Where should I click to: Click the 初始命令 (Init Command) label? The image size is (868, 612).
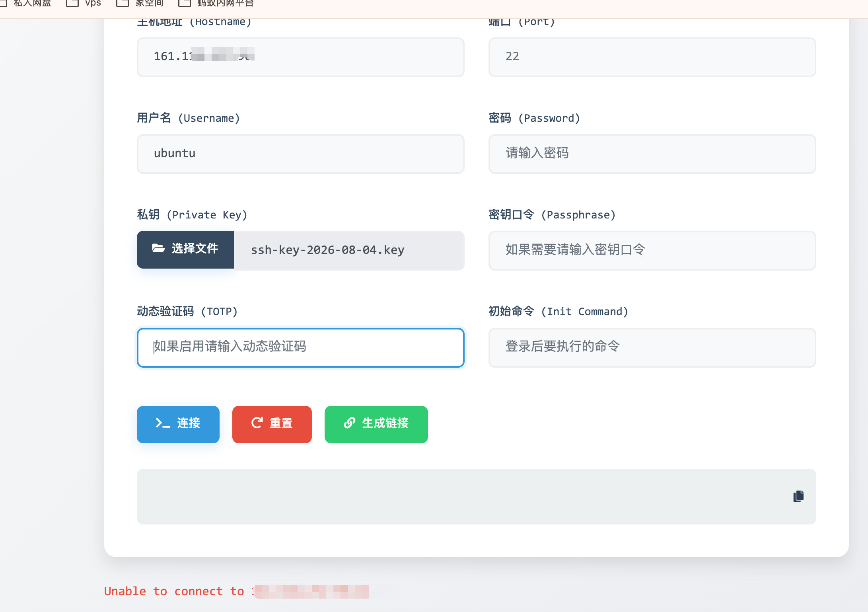click(x=558, y=311)
